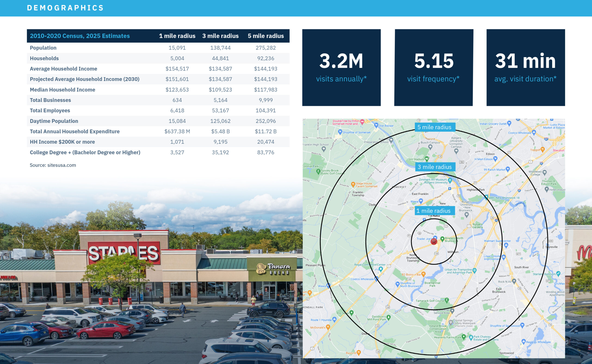The width and height of the screenshot is (592, 364).
Task: Select the Wawa pin near Hamilton St
Action: [x=421, y=201]
